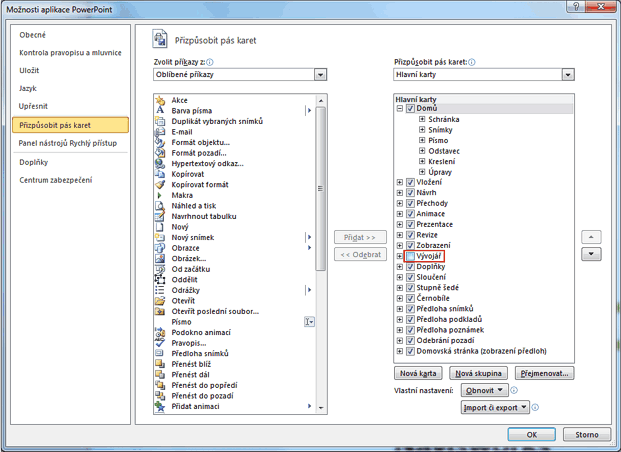Click the Otevřít folder icon

coord(160,300)
